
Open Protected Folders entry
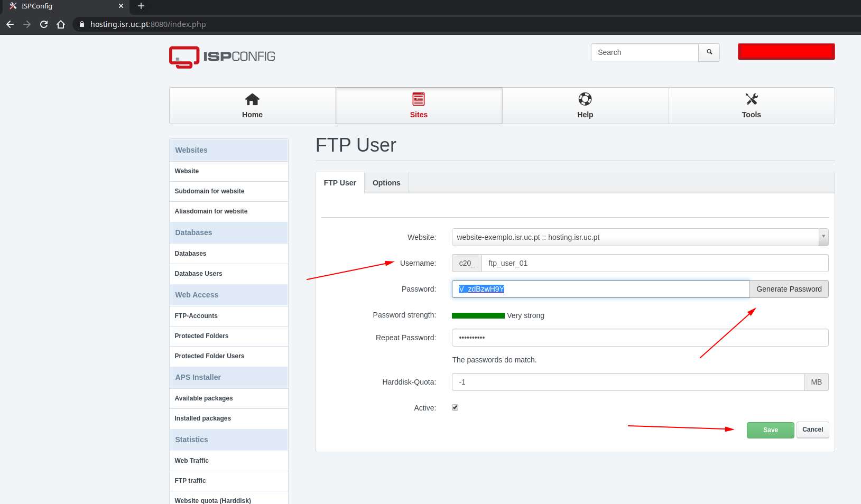point(229,336)
